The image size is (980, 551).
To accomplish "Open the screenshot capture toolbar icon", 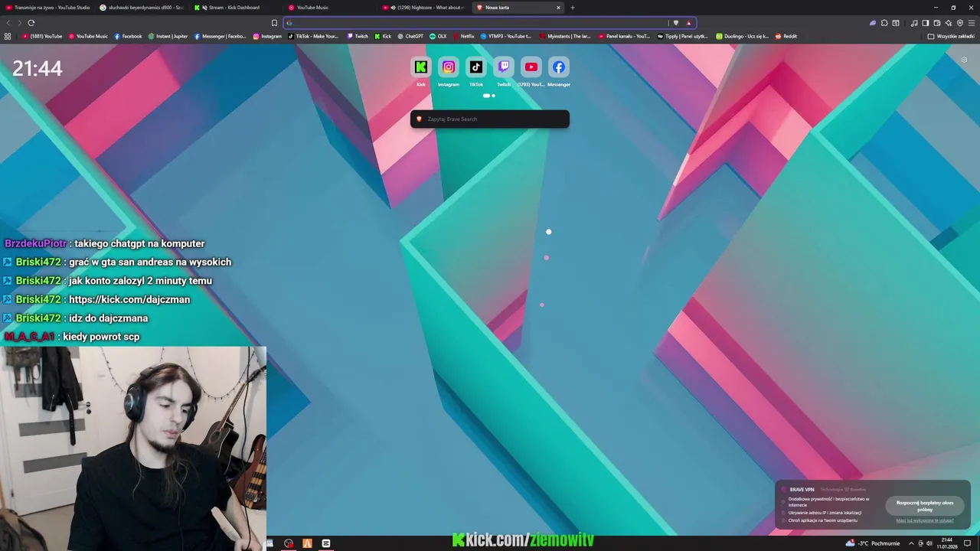I will pos(896,23).
